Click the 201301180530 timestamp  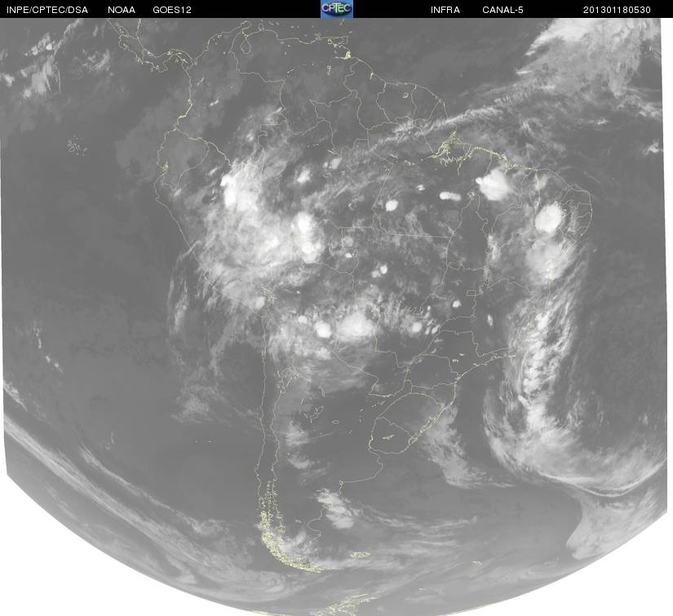617,10
